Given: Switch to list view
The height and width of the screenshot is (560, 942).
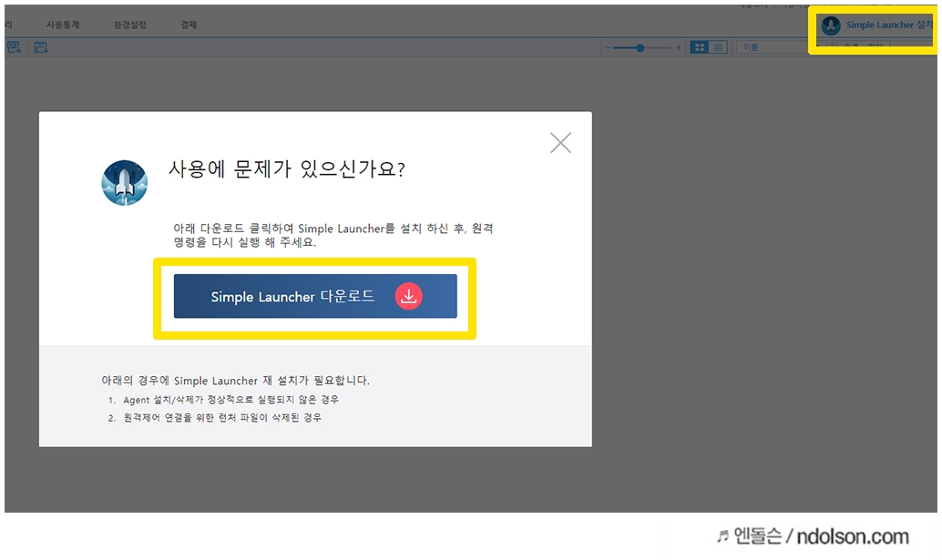Looking at the screenshot, I should (718, 46).
